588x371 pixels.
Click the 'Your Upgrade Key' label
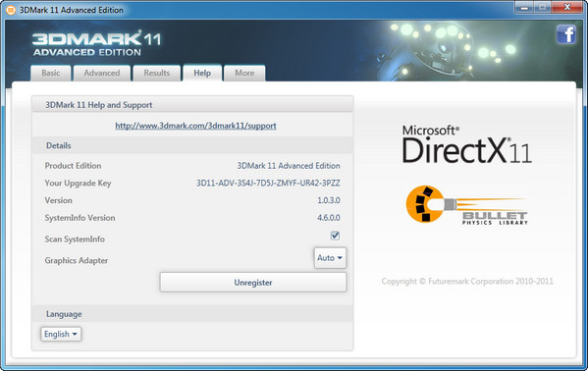(x=78, y=184)
